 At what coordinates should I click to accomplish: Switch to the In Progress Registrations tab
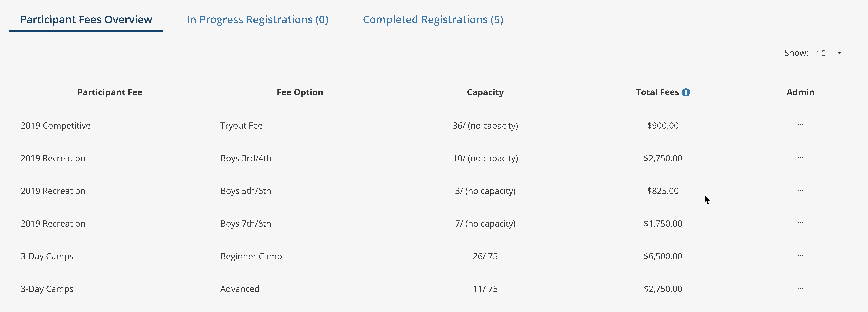[257, 20]
